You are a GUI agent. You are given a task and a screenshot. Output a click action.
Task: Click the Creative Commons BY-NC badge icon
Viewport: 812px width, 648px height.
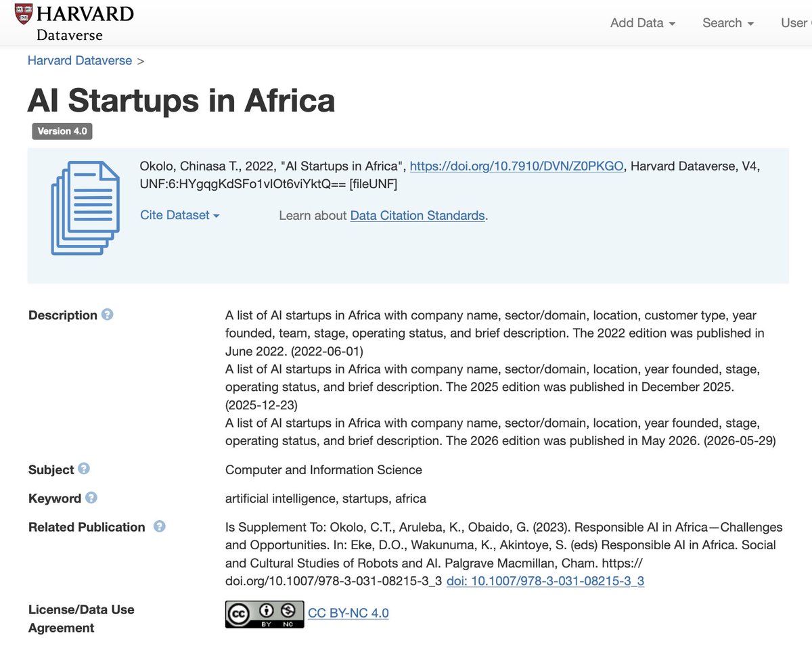pyautogui.click(x=265, y=614)
